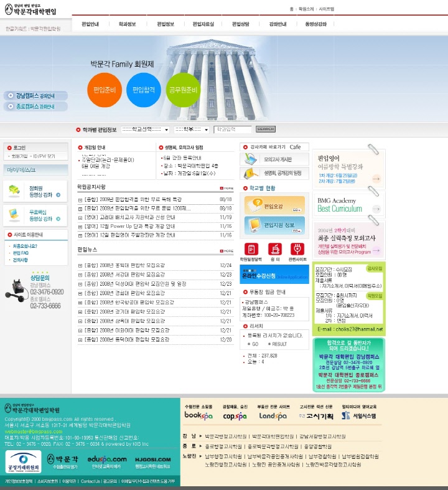Open the 동영상강좌 menu

pos(316,24)
